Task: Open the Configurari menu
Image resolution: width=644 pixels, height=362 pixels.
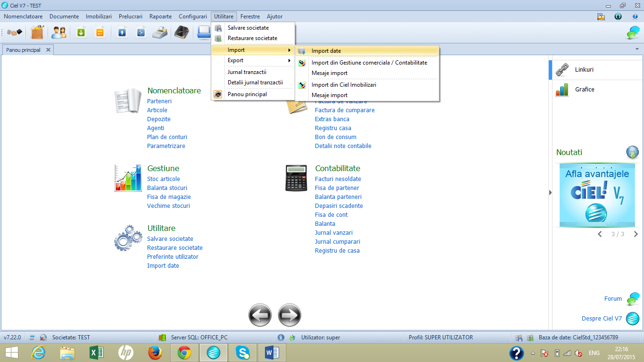Action: coord(193,16)
